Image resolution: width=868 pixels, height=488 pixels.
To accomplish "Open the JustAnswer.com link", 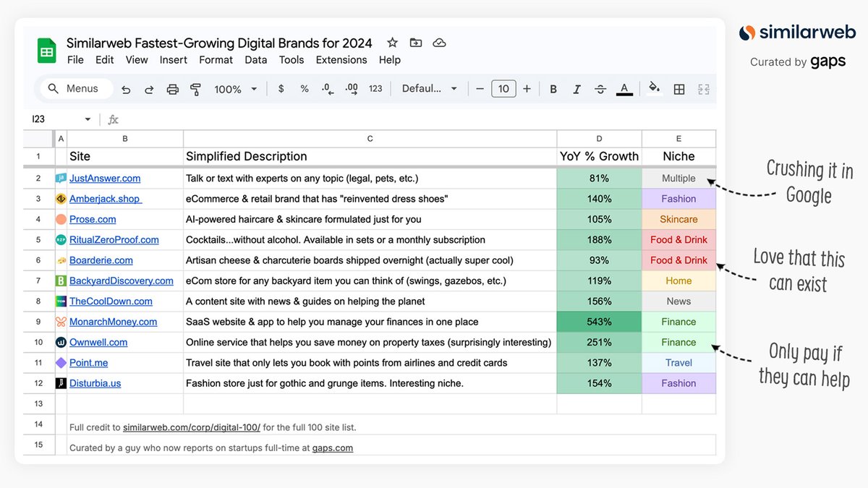I will 105,179.
